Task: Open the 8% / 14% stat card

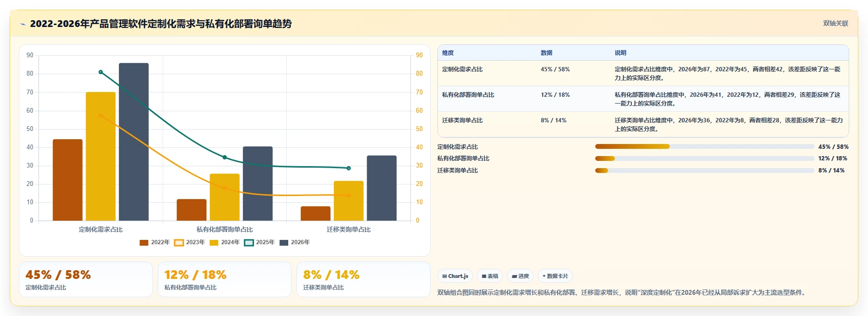Action: [x=363, y=279]
